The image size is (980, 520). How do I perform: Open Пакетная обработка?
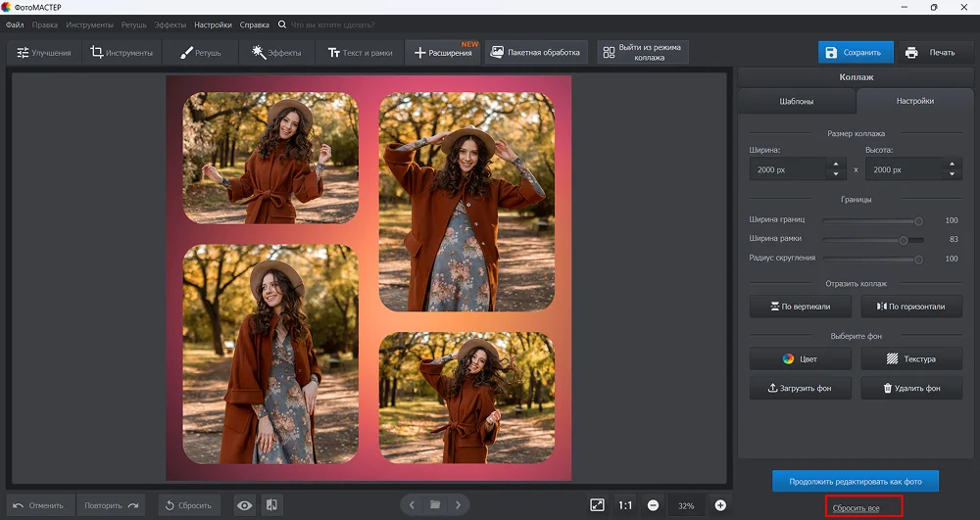pyautogui.click(x=536, y=53)
